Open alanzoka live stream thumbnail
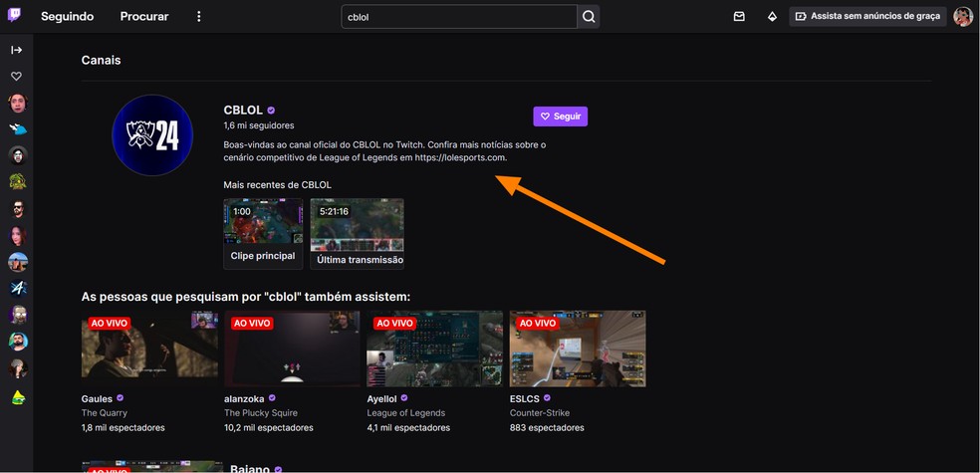 (292, 349)
